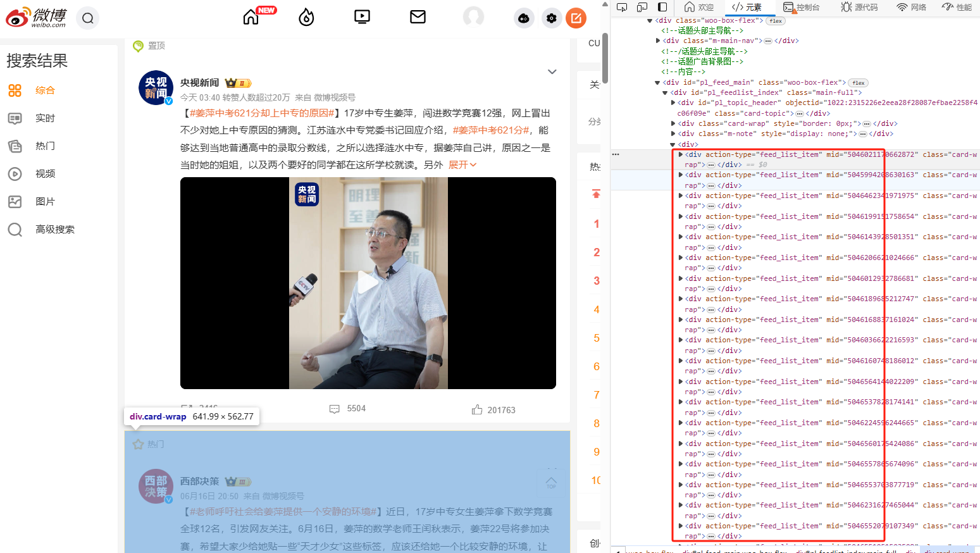Open hot search rank 1 entry
Image resolution: width=980 pixels, height=553 pixels.
pos(596,224)
